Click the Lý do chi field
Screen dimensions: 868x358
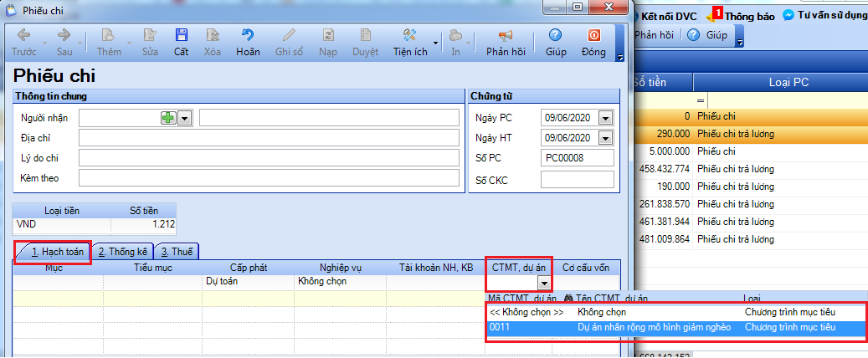point(269,158)
